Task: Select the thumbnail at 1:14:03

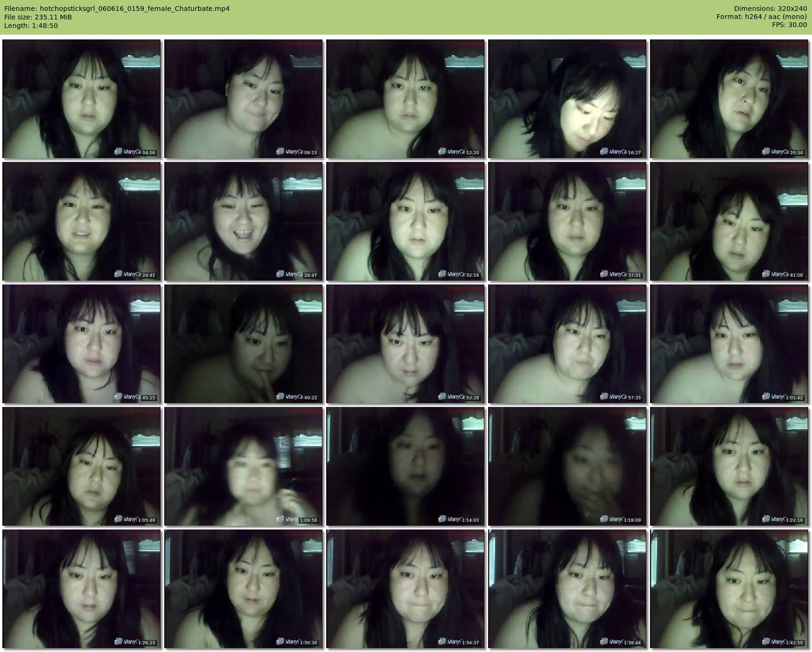Action: 406,466
